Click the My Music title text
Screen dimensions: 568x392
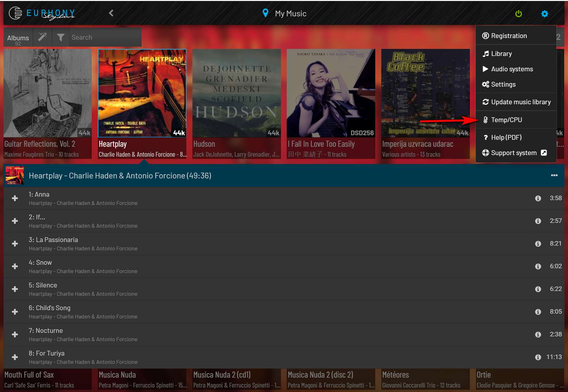[291, 13]
